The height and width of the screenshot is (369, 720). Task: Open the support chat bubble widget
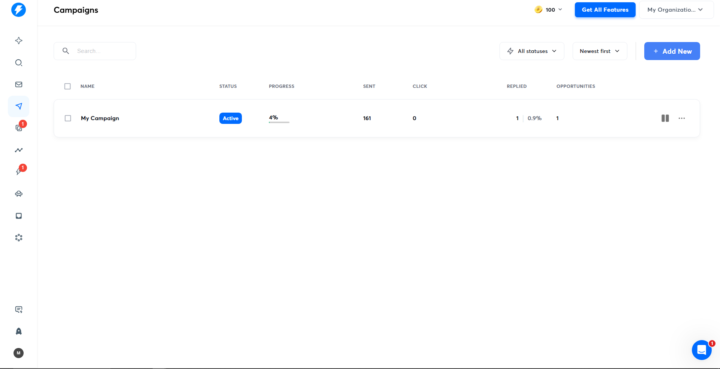702,350
